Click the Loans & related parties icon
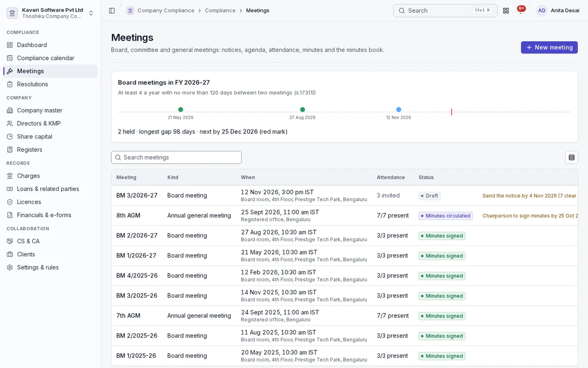 (10, 189)
